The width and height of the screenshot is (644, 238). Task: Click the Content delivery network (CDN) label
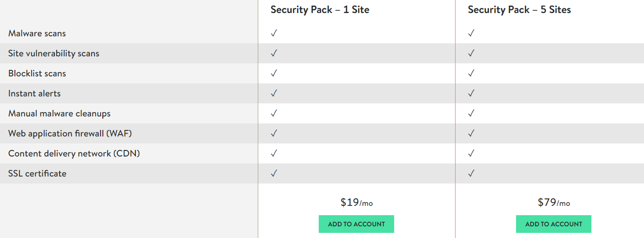click(x=74, y=154)
